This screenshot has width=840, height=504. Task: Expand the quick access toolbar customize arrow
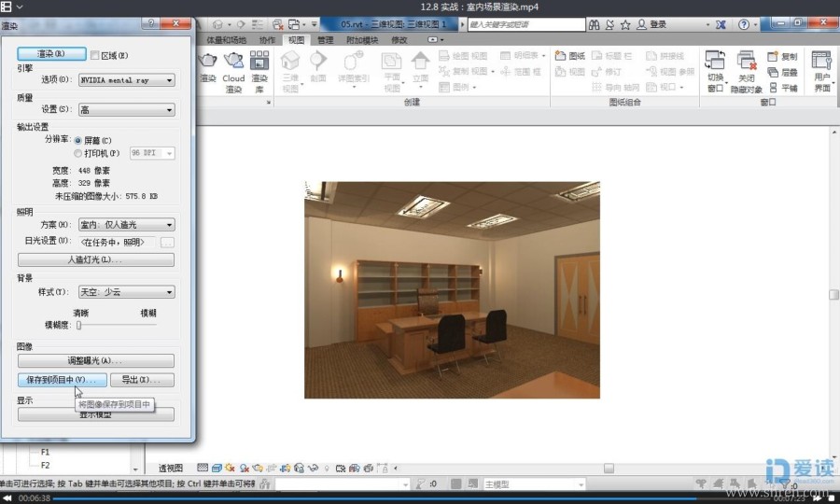(x=315, y=24)
